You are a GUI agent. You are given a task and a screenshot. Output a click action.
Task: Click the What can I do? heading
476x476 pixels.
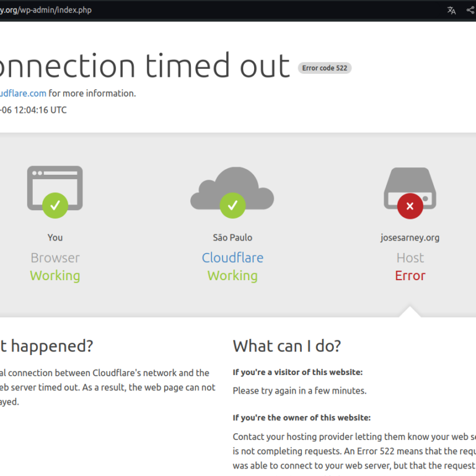(x=287, y=346)
